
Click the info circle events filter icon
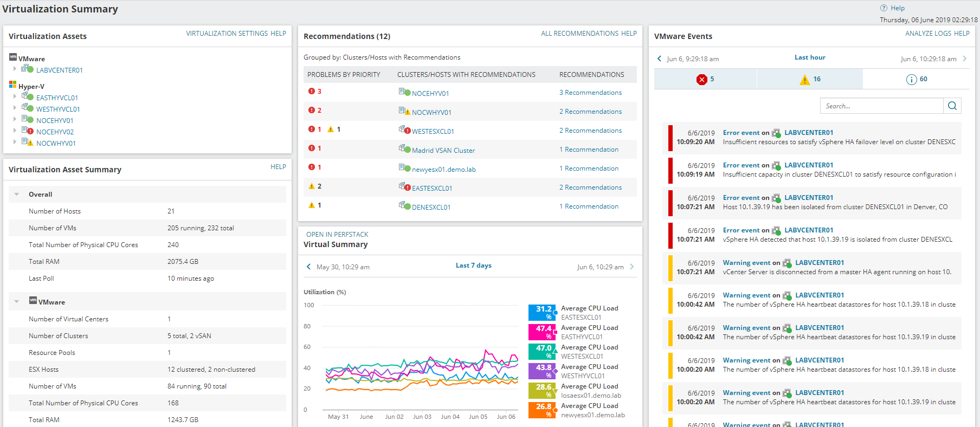[911, 80]
